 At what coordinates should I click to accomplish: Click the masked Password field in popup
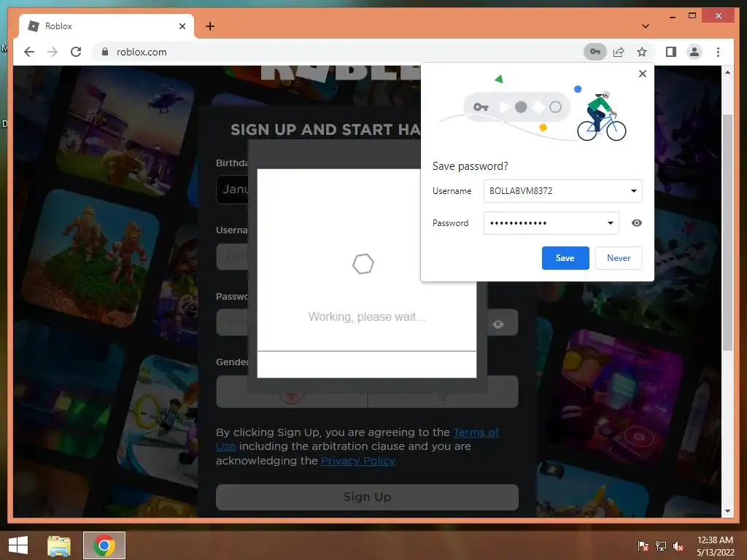(x=551, y=223)
